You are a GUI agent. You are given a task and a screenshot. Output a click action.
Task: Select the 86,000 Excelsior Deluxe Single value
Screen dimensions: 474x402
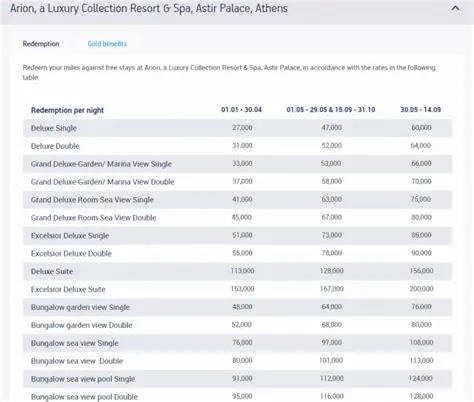[421, 235]
